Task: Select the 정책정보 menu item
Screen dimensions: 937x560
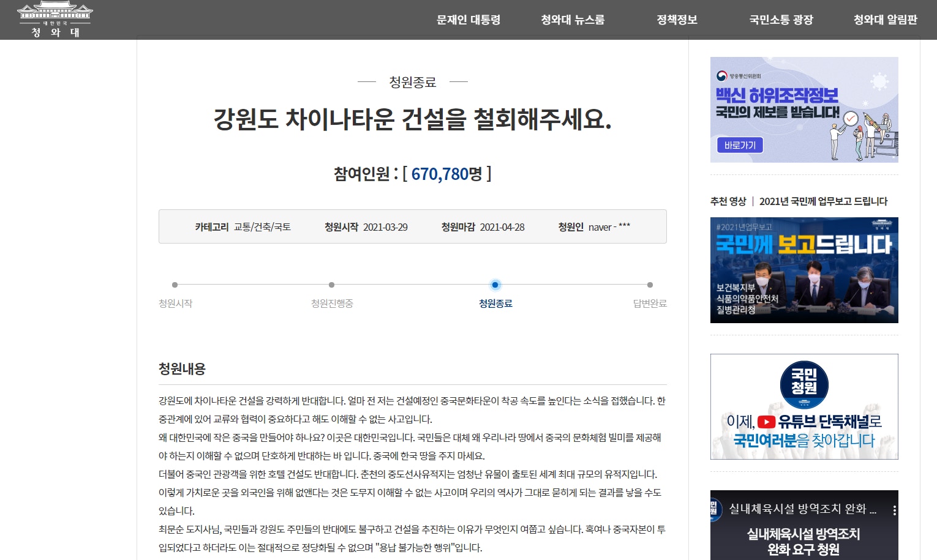Action: pyautogui.click(x=677, y=20)
